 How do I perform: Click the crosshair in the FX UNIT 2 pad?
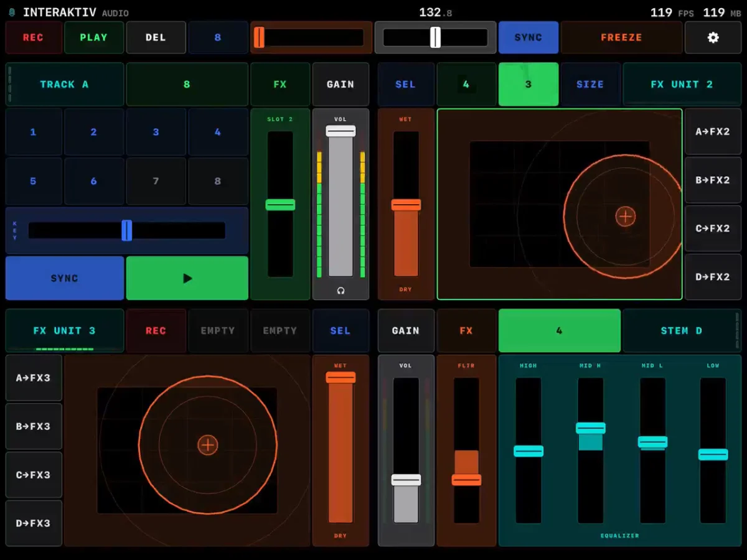tap(625, 217)
